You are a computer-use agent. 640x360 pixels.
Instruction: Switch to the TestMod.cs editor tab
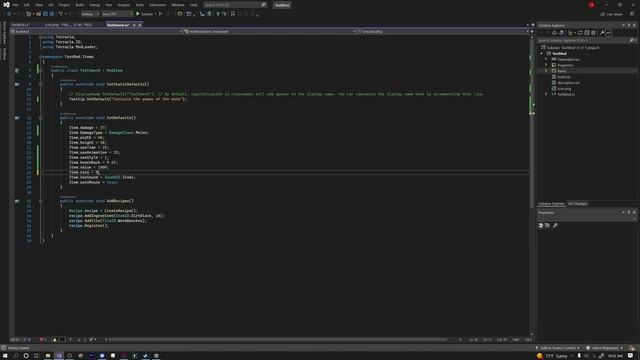(x=20, y=25)
